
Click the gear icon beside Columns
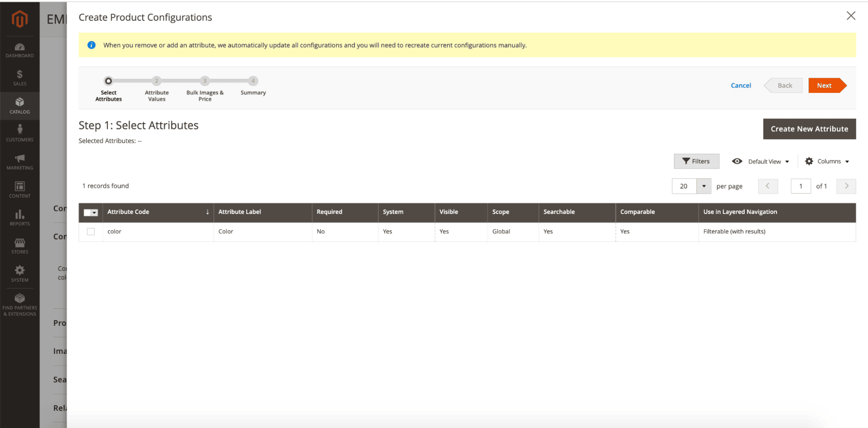809,161
